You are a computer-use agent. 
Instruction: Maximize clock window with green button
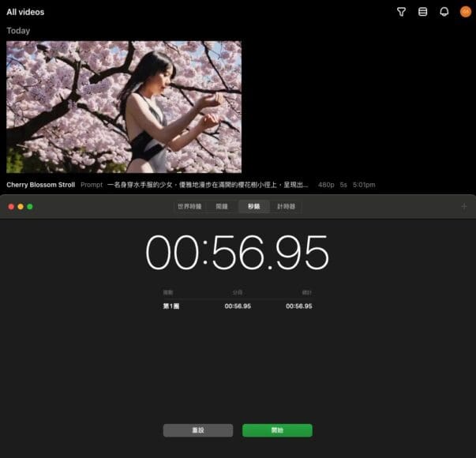[30, 207]
